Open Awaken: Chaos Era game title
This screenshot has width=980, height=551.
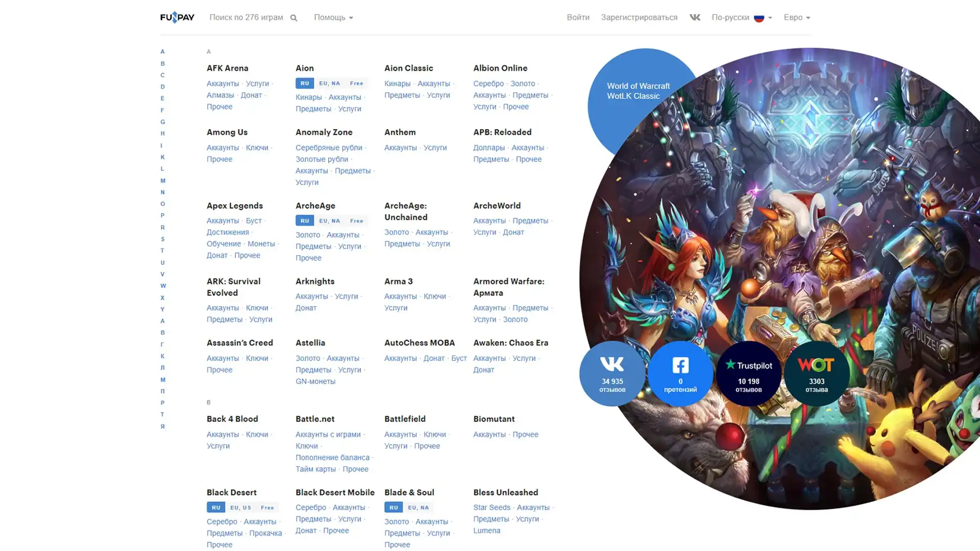pos(510,343)
